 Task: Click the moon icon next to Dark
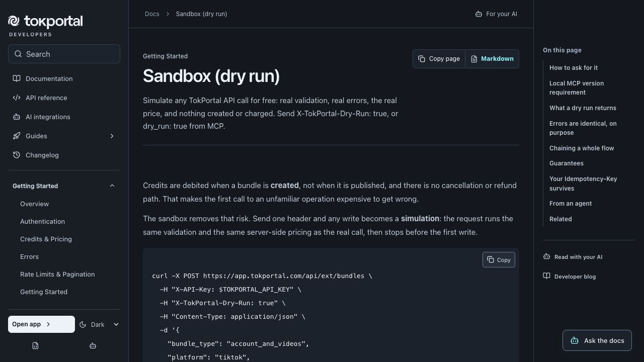point(84,324)
